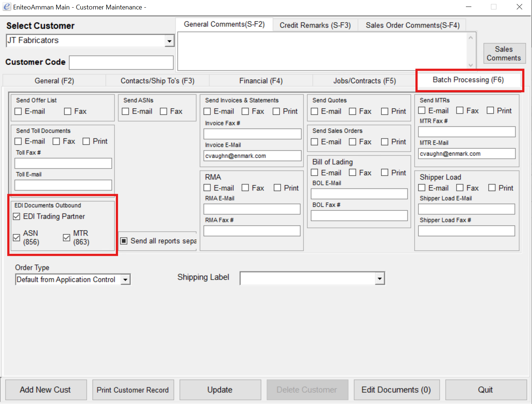
Task: Click the Shipper Load E-Mail field
Action: [467, 209]
